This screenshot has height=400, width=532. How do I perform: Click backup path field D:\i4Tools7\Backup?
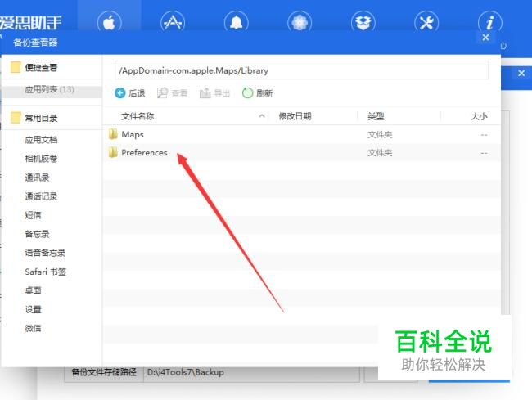(x=251, y=372)
